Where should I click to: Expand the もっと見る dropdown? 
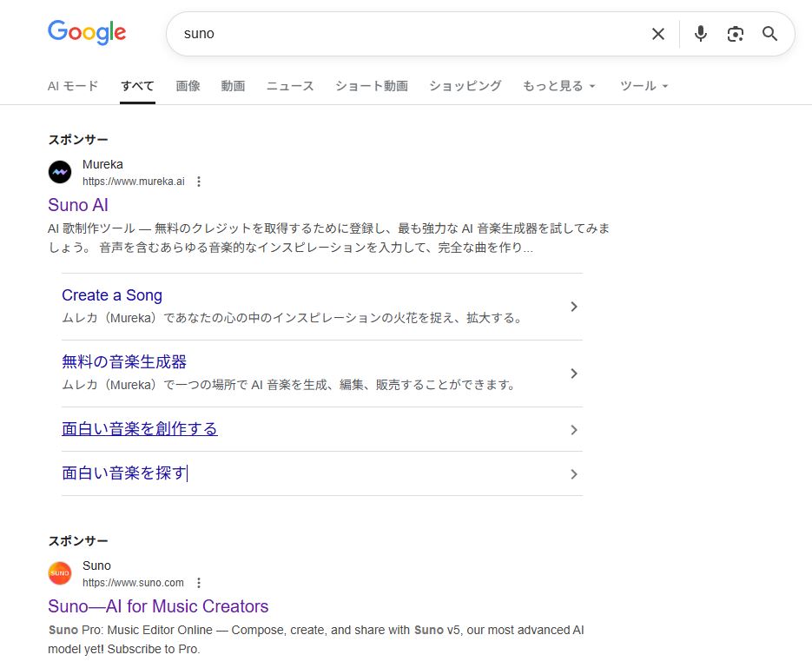coord(559,86)
